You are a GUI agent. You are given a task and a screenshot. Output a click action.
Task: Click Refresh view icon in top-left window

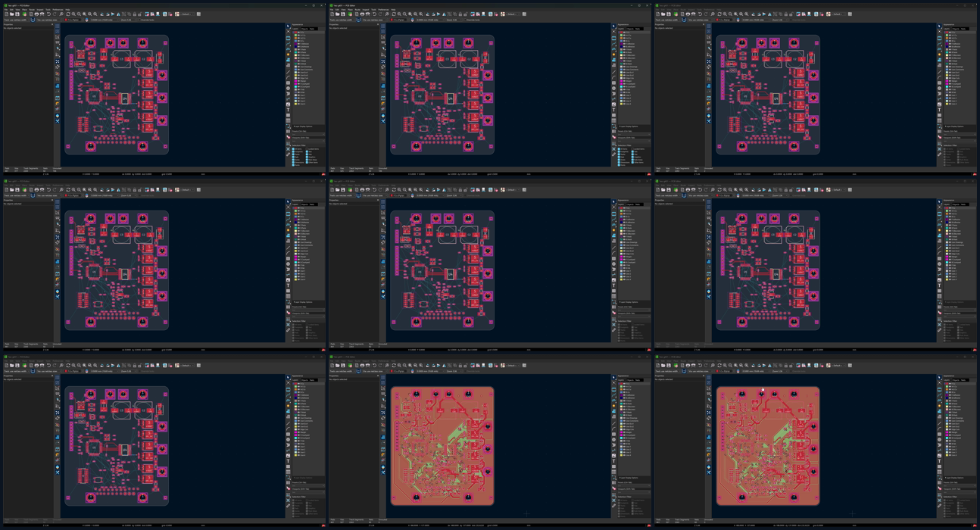68,14
